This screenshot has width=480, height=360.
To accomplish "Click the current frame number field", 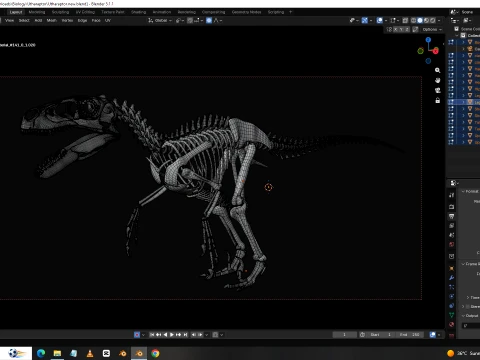I will [x=344, y=335].
